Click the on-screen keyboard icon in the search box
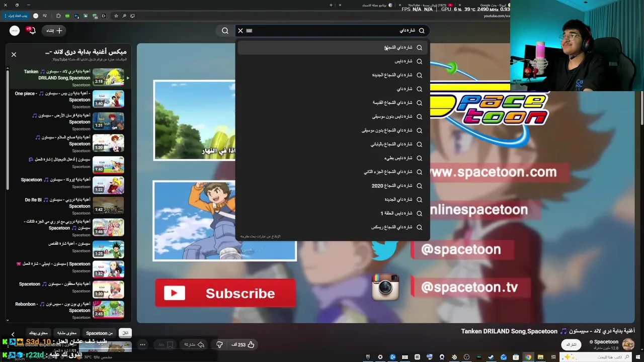The width and height of the screenshot is (644, 362). coord(249,31)
